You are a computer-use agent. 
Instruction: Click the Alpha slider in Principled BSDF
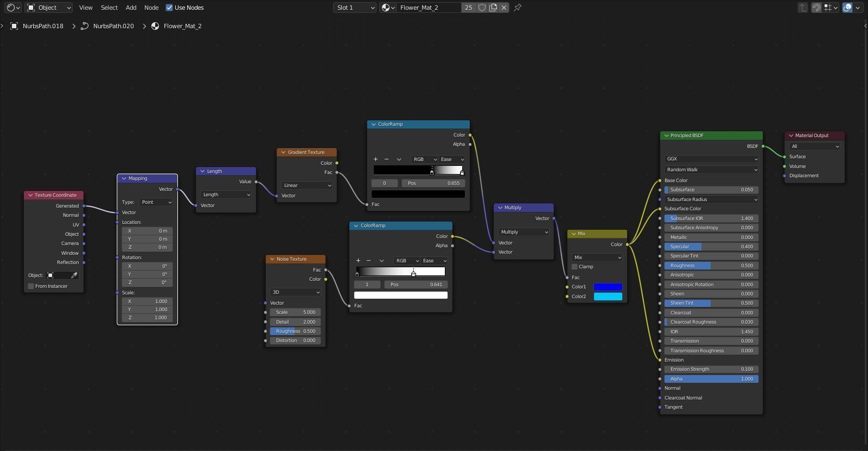[711, 379]
